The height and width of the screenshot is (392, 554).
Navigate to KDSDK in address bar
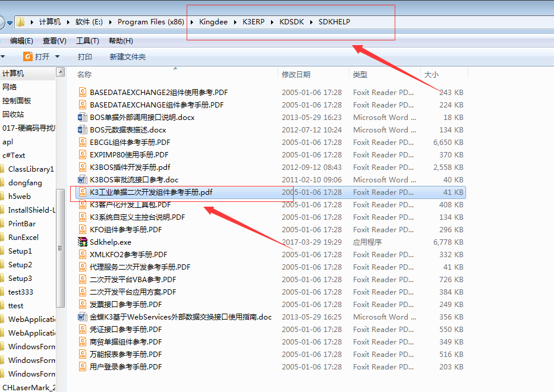[x=291, y=22]
